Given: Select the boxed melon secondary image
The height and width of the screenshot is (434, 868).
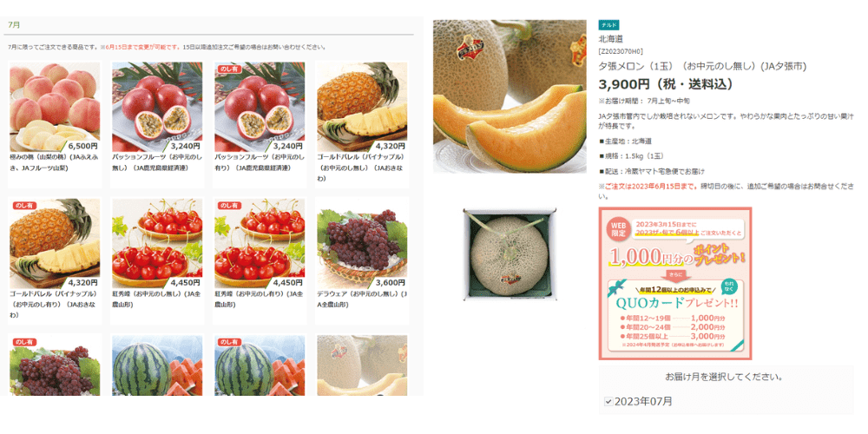Looking at the screenshot, I should pyautogui.click(x=510, y=254).
